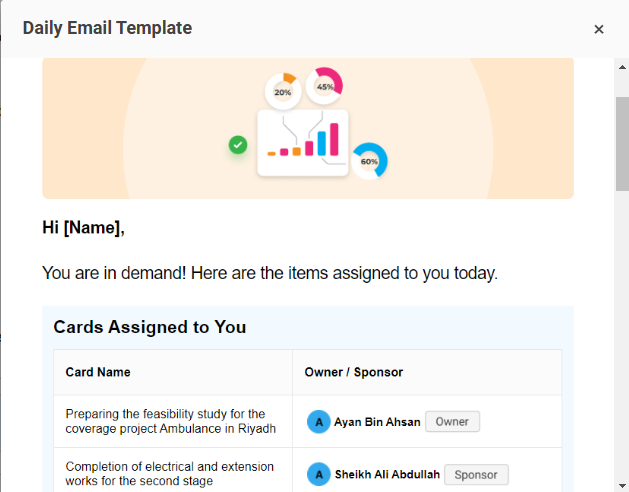The height and width of the screenshot is (492, 629).
Task: Click the 20% orange donut chart icon
Action: coord(283,91)
